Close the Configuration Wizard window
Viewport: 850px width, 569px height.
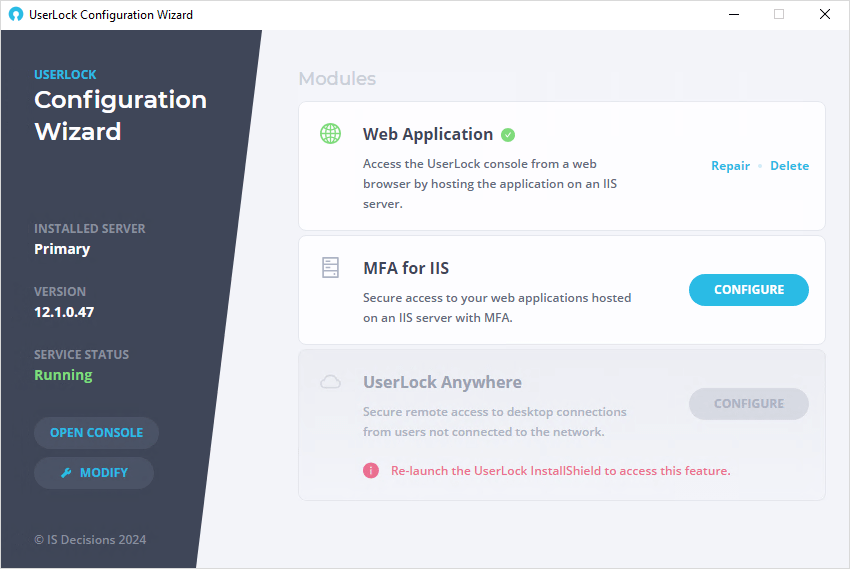pos(825,15)
